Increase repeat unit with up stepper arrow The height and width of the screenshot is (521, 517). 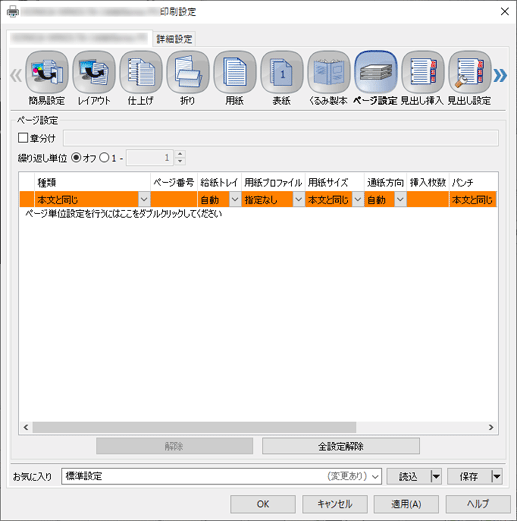coord(180,154)
